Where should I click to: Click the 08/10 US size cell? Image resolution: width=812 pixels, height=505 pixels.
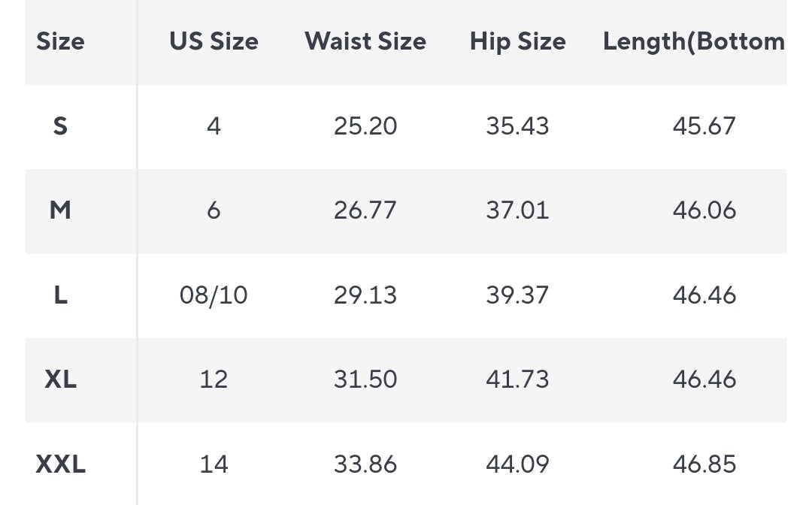click(214, 295)
